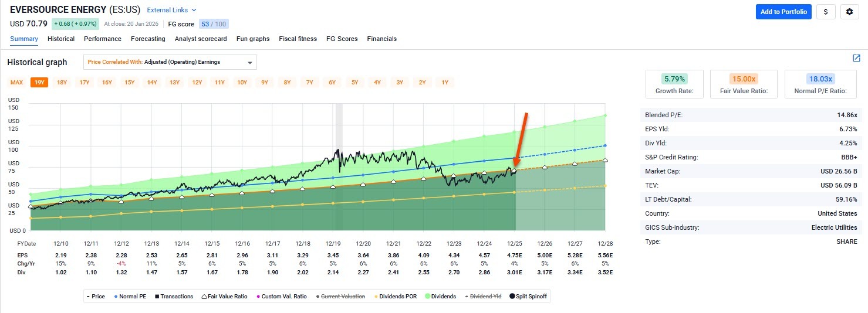Select the 19Y time range

tap(39, 82)
